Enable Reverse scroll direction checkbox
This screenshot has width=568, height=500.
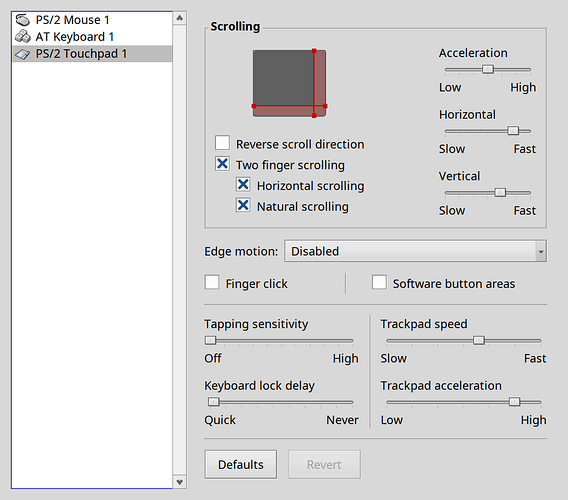[x=222, y=143]
